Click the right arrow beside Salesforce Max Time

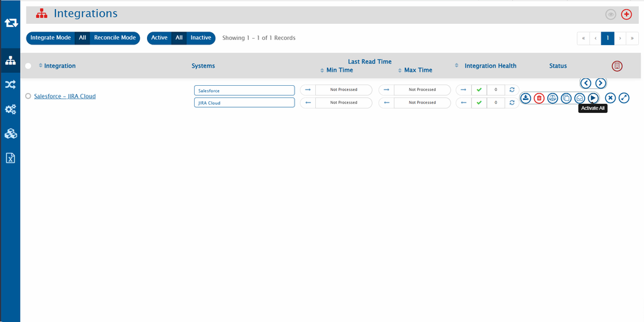point(386,90)
